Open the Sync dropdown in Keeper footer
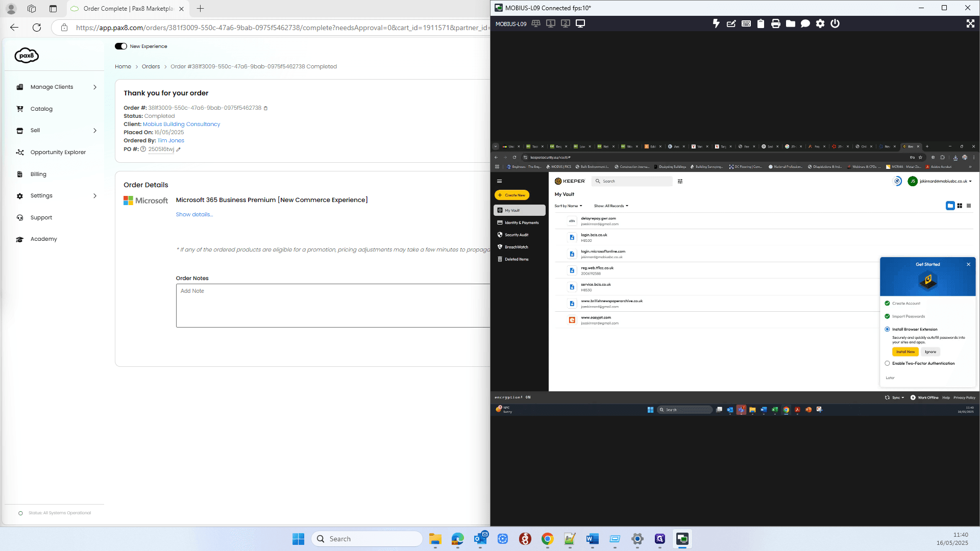This screenshot has height=551, width=980. [x=894, y=398]
